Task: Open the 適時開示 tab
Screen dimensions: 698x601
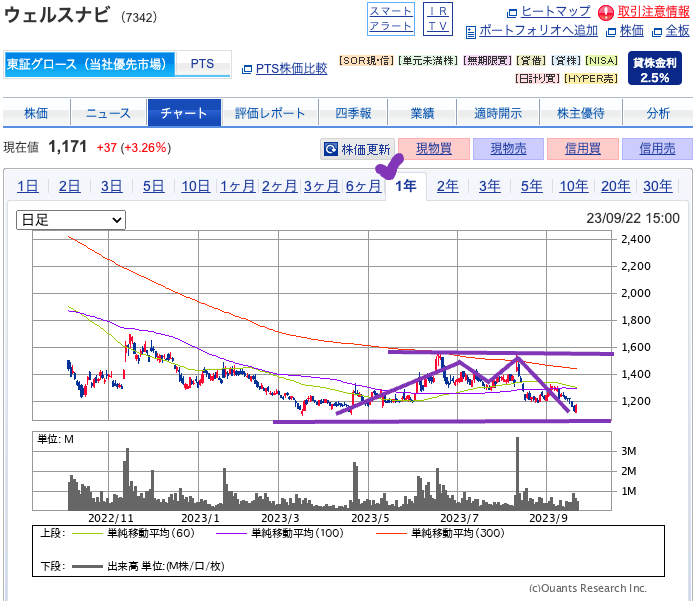Action: click(x=498, y=113)
